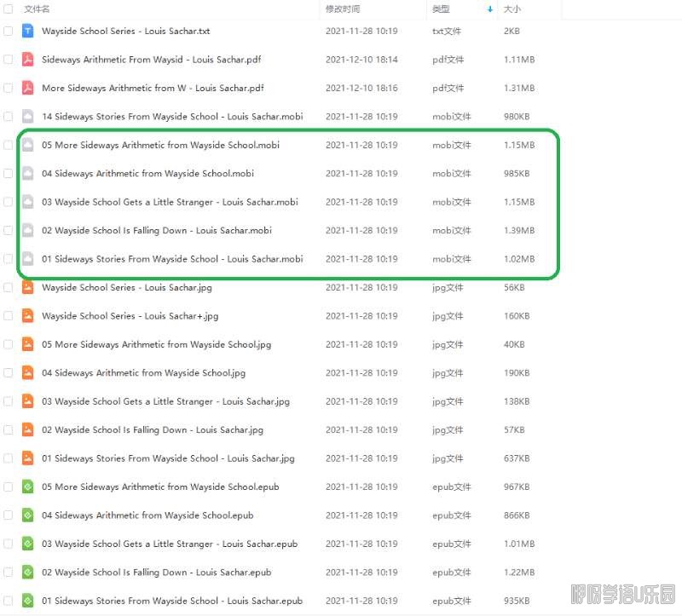Click epub icon of 02 Wayside School Is Falling Down epub

[x=28, y=572]
